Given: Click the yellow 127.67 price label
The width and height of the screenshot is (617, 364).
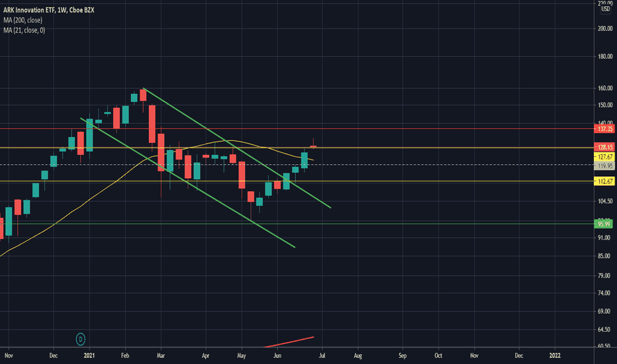Looking at the screenshot, I should tap(604, 157).
